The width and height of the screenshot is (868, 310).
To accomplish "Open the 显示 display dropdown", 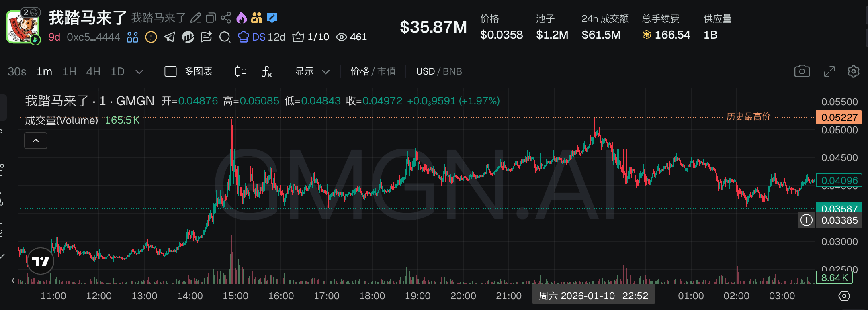I will click(312, 71).
